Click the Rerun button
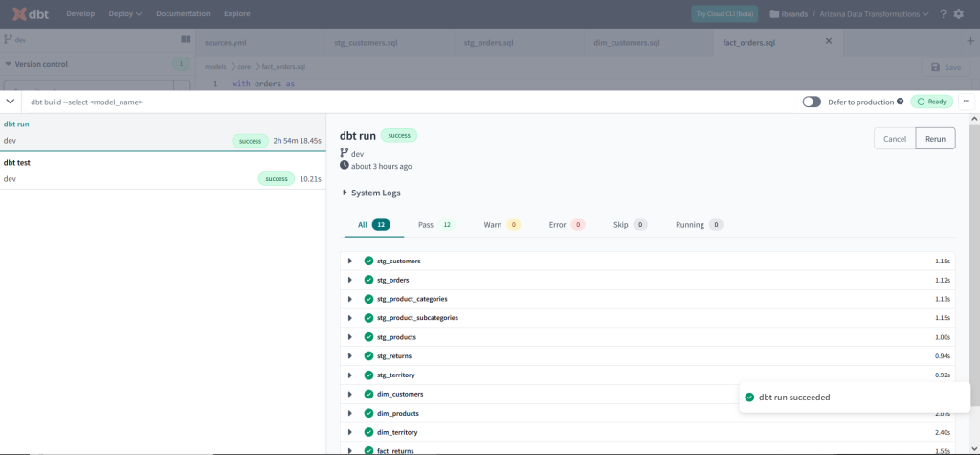Image resolution: width=980 pixels, height=455 pixels. [x=935, y=139]
